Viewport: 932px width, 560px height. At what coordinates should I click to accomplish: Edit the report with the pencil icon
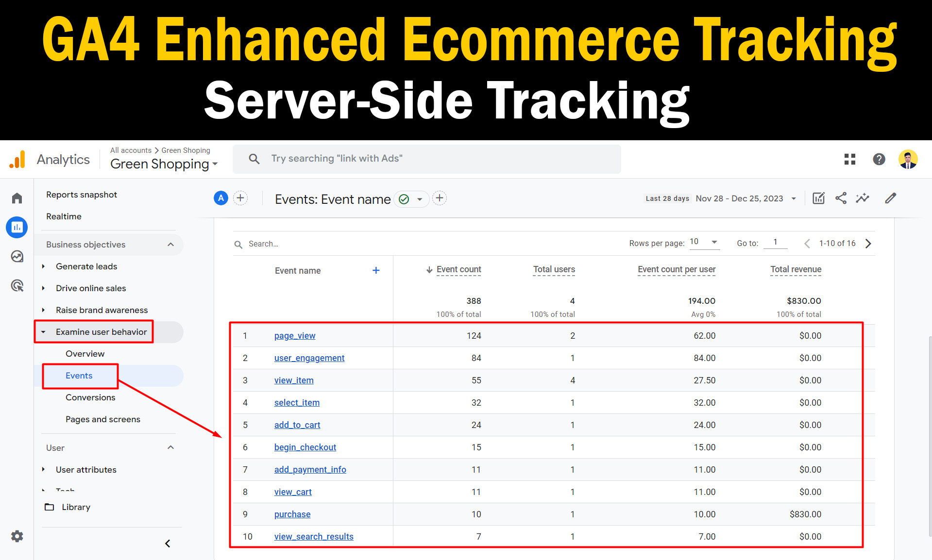click(890, 198)
